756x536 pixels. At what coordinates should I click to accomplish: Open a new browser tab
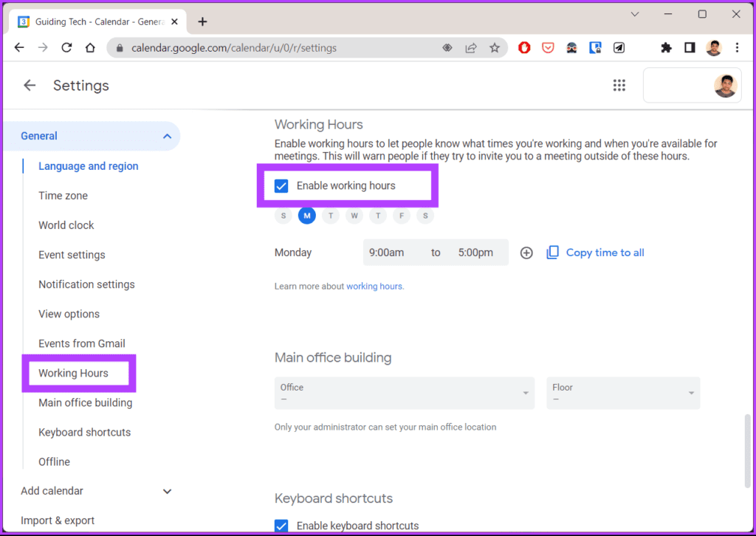(202, 21)
